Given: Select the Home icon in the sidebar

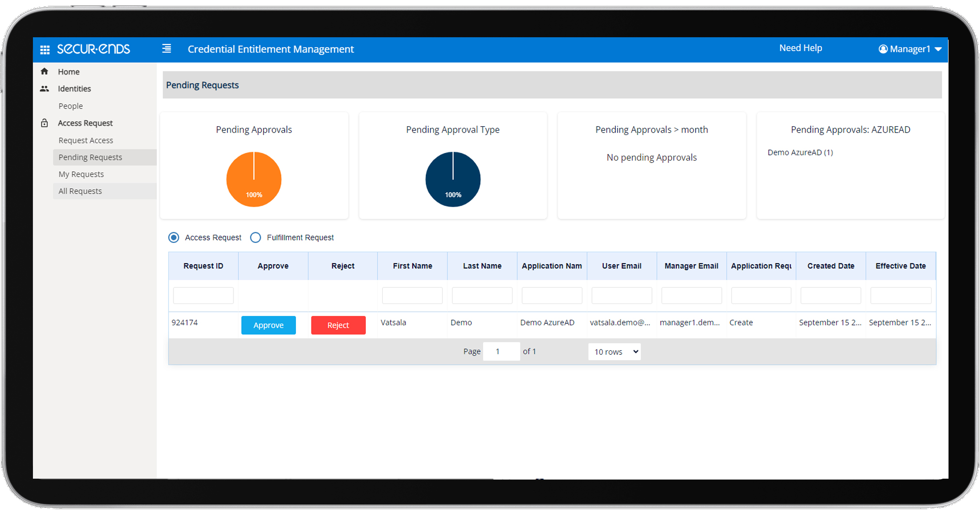Looking at the screenshot, I should point(44,71).
